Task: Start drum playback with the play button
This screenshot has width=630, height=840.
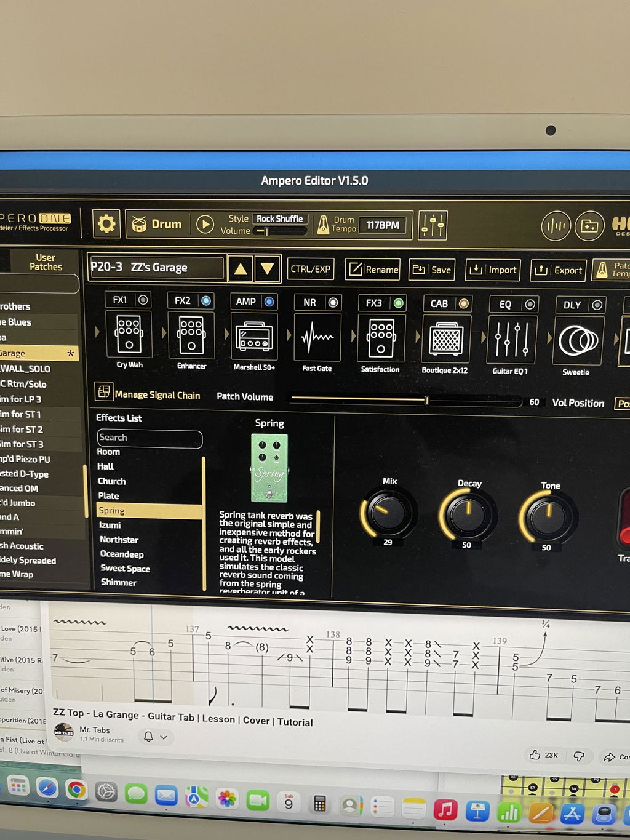Action: 205,224
